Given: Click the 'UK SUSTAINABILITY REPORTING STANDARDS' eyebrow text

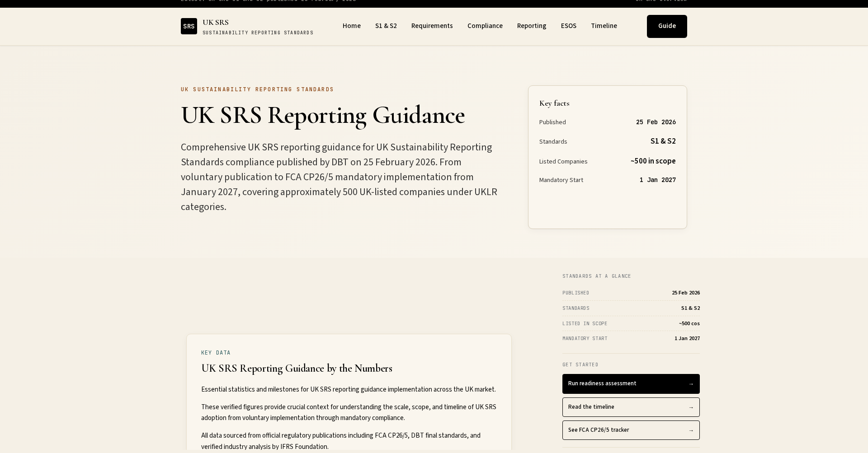Looking at the screenshot, I should click(257, 90).
